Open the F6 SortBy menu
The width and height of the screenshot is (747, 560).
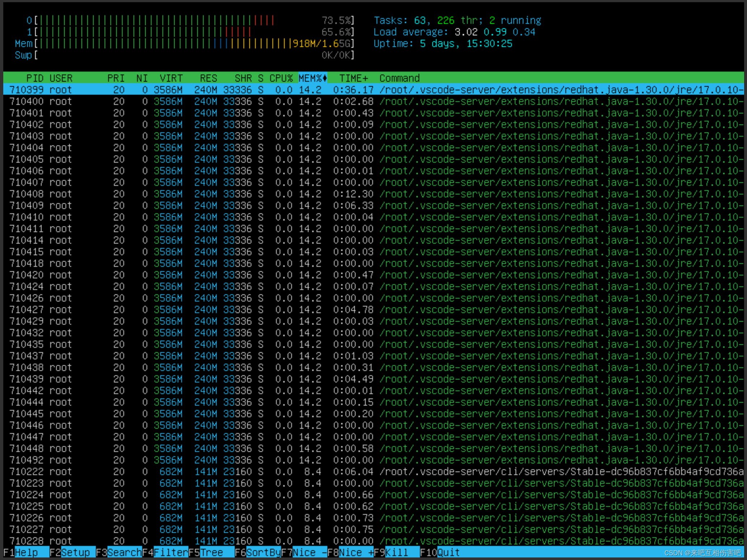pos(263,552)
